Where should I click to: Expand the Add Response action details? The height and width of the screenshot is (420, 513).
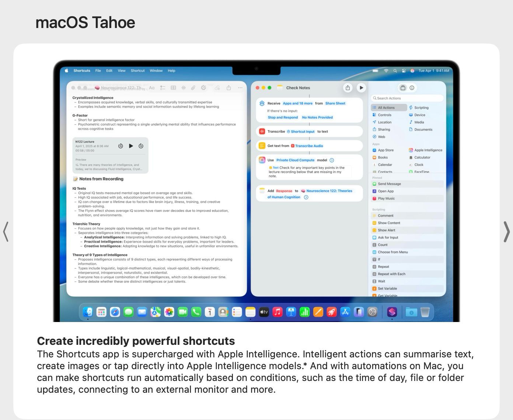tap(306, 197)
